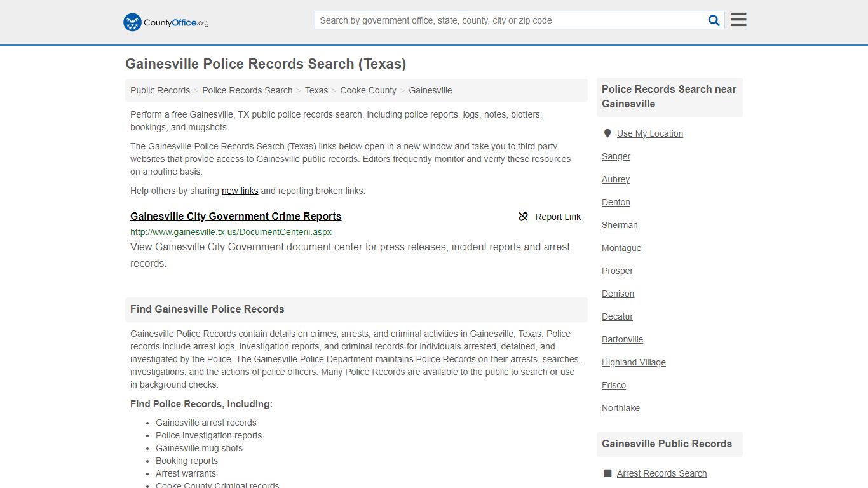Click 'Find Police Records, including:' subheading

pyautogui.click(x=201, y=404)
